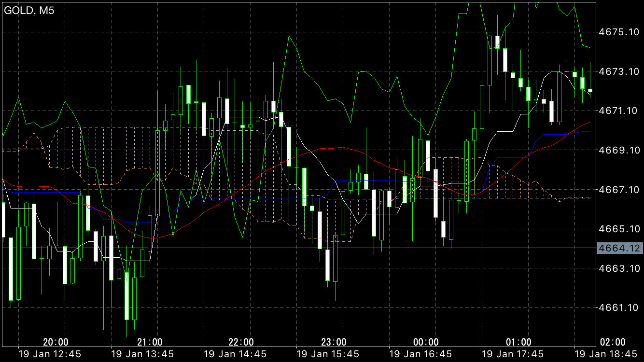Click the 4663.10 price axis label

click(x=619, y=268)
